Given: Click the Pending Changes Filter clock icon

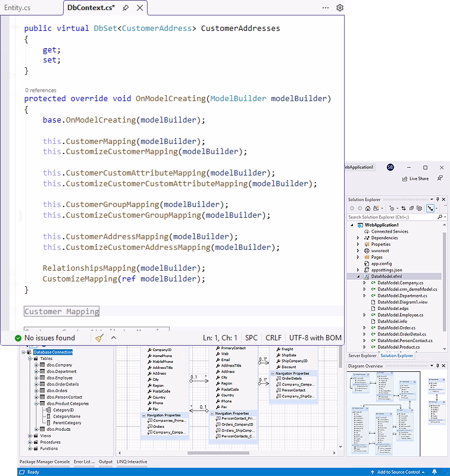Looking at the screenshot, I should (392, 208).
